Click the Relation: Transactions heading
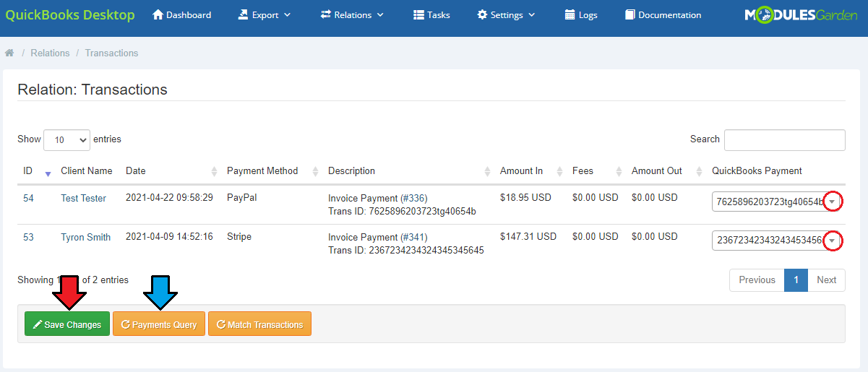The height and width of the screenshot is (372, 868). click(93, 90)
